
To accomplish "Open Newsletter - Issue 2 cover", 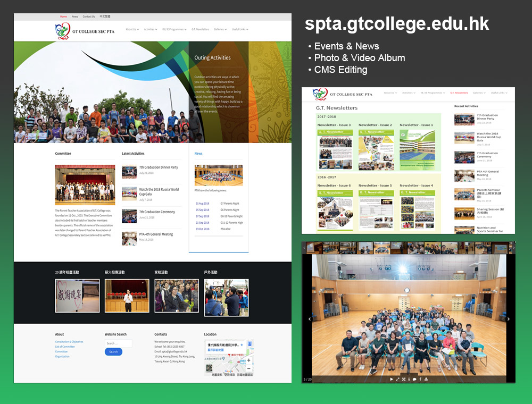I will coord(376,149).
